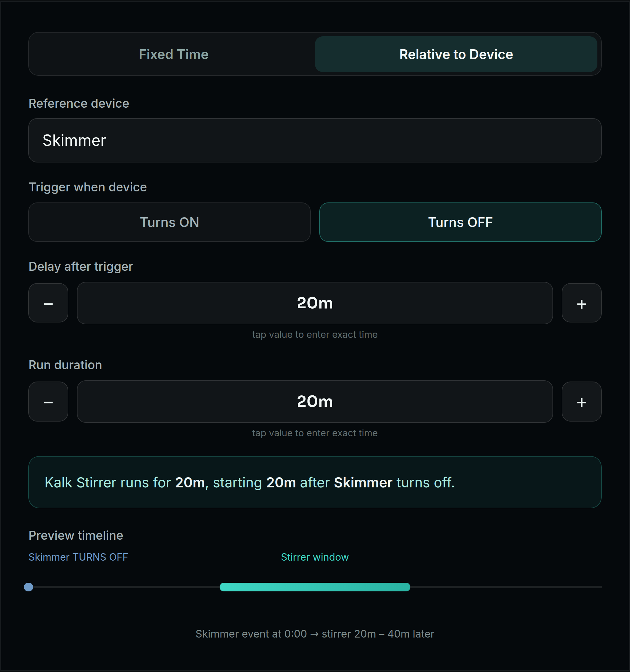Click the hint text under run duration

(315, 433)
